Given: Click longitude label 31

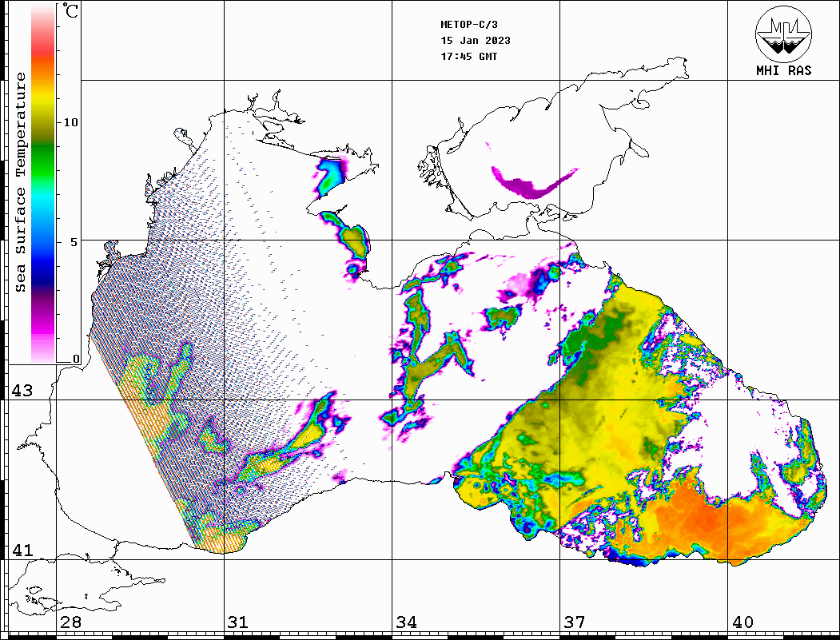Looking at the screenshot, I should pyautogui.click(x=238, y=622).
